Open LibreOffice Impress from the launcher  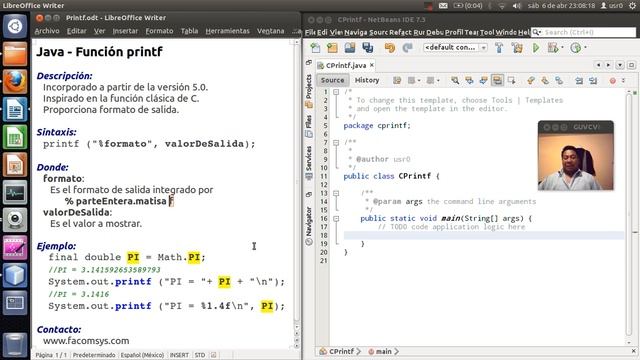15,165
